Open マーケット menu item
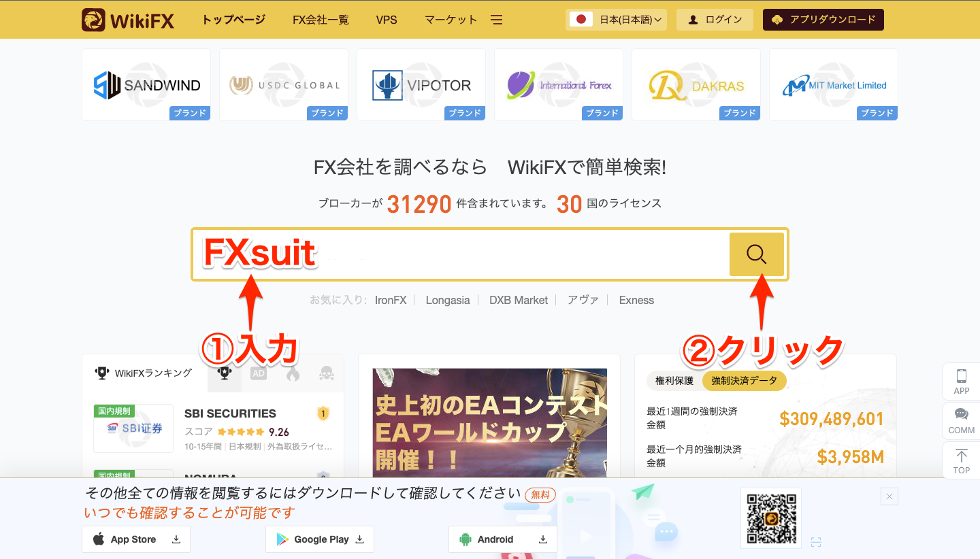 (451, 20)
